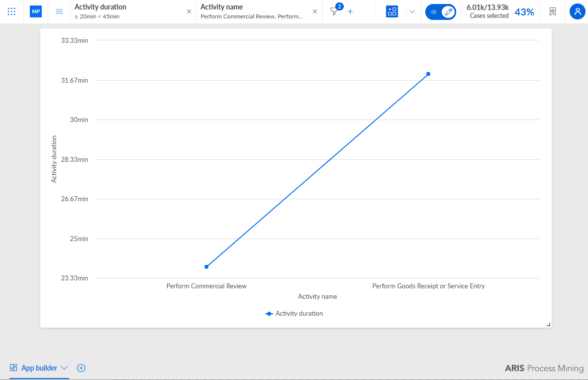Switch to edit mode pencil toggle
This screenshot has width=588, height=380.
[449, 12]
